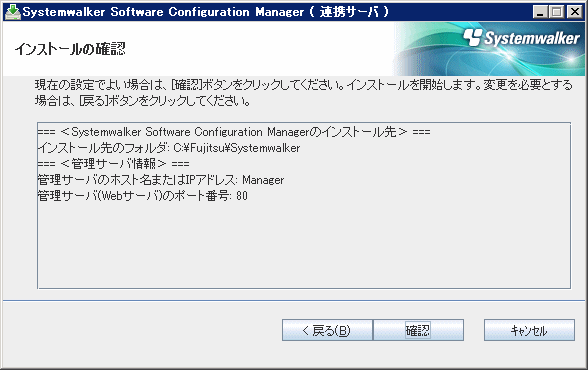Click the window title bar text
The image size is (588, 370).
click(x=206, y=12)
